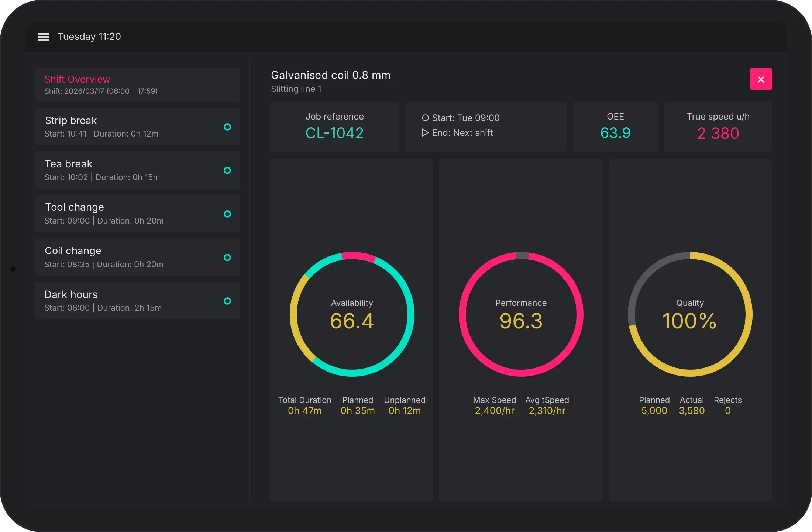Click the Availability 66.4 donut gauge
The height and width of the screenshot is (532, 812).
pyautogui.click(x=352, y=314)
